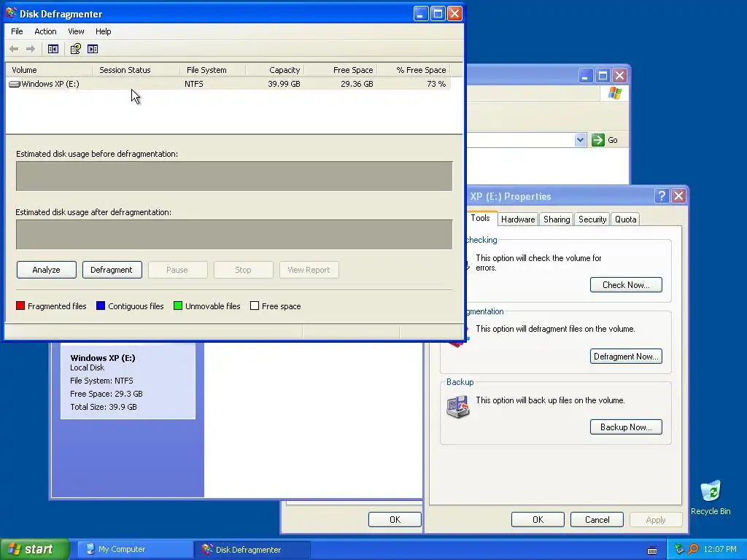Click 'Free Space: 29.3 GB' detail text
The width and height of the screenshot is (747, 560).
pyautogui.click(x=107, y=394)
